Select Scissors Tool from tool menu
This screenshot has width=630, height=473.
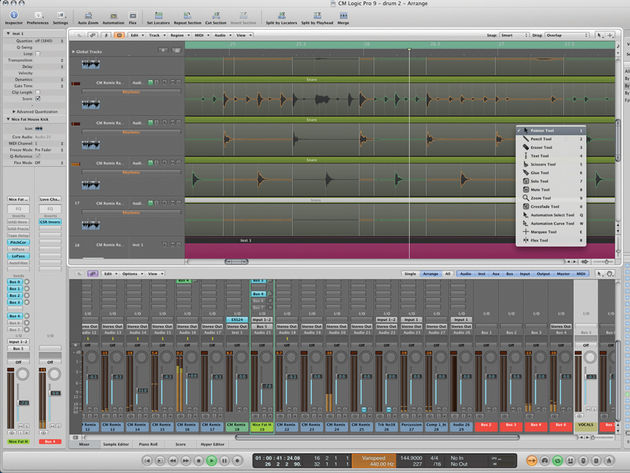[551, 164]
